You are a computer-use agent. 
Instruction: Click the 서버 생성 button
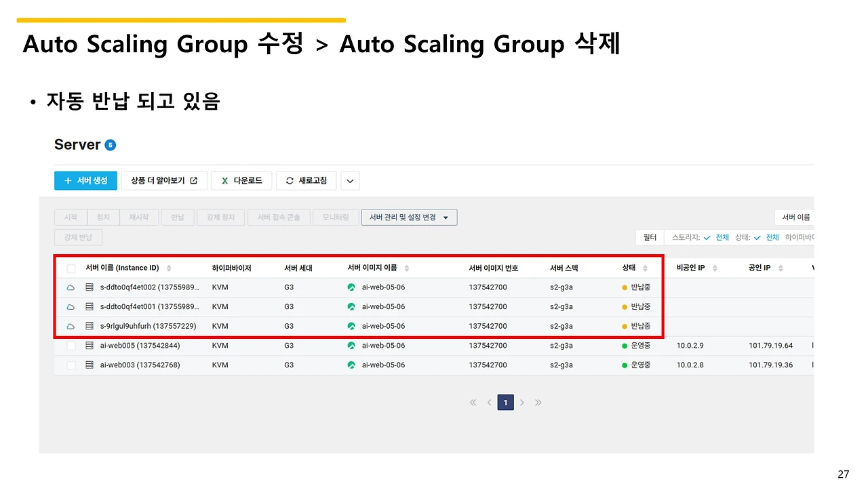85,180
